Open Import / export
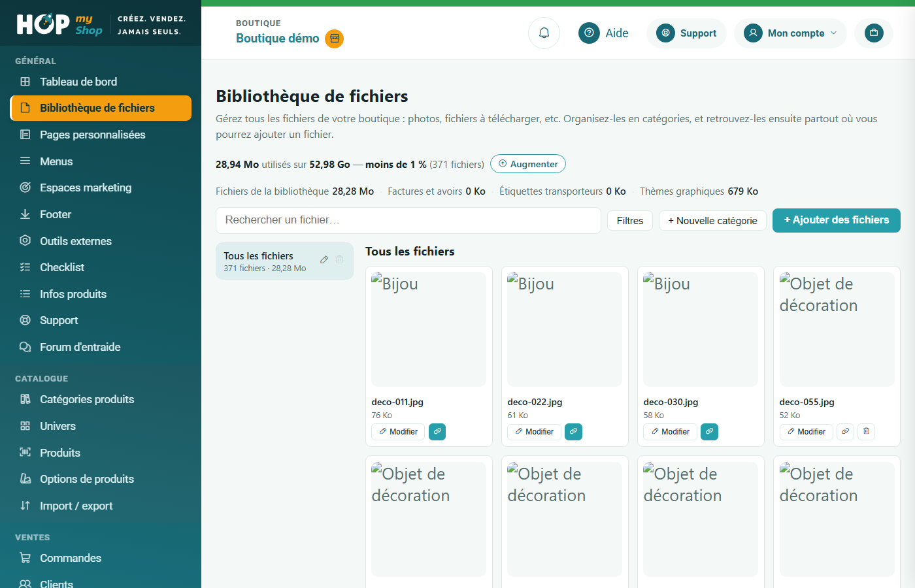 tap(101, 506)
